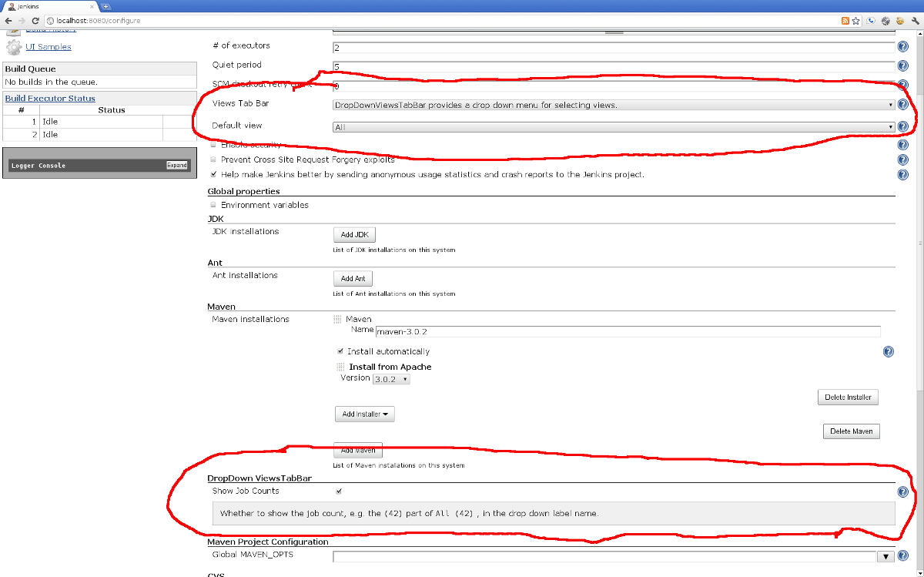
Task: Click the Maven Name field
Action: (x=628, y=331)
